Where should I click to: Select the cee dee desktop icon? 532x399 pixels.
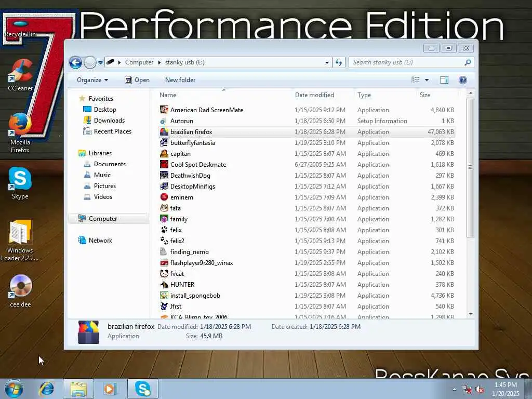[x=20, y=291]
